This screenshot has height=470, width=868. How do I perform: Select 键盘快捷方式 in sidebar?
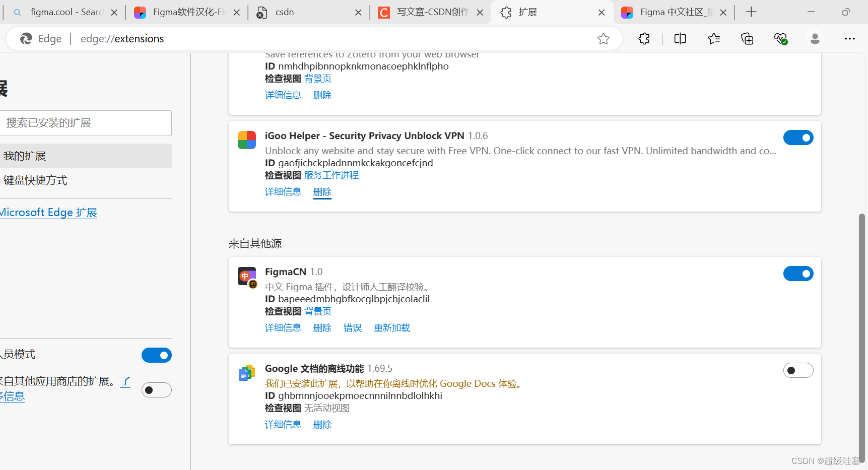[x=86, y=180]
